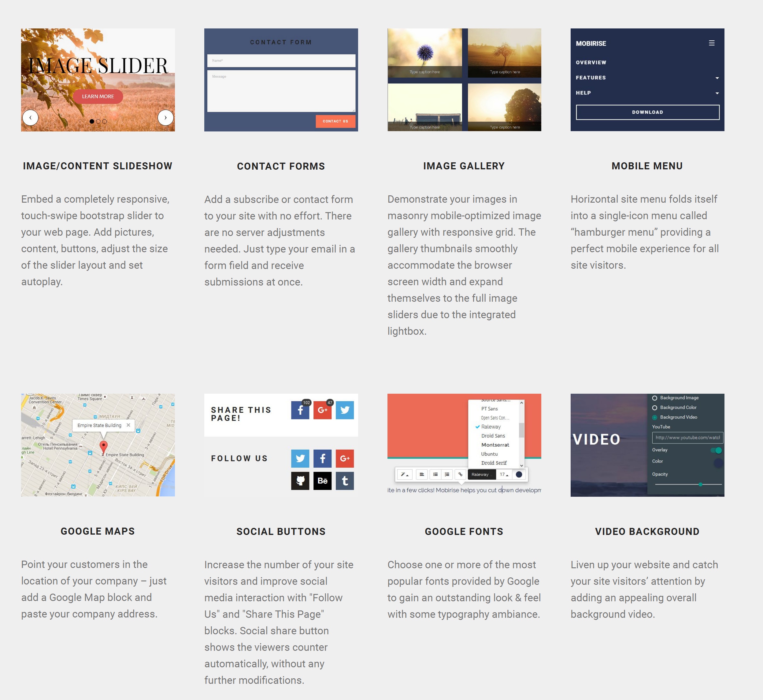Click the hamburger menu icon in Mobirise navbar
This screenshot has width=763, height=700.
point(712,42)
